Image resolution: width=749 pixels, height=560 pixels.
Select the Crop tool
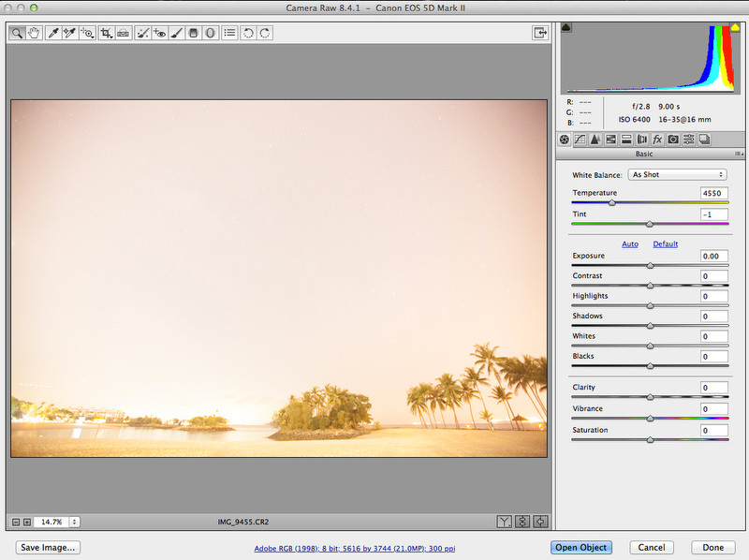[106, 33]
